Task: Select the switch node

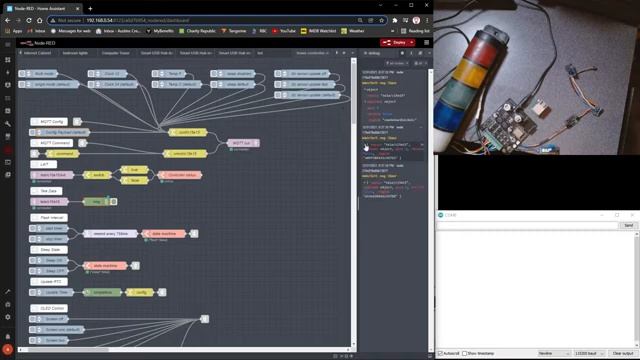Action: tap(97, 175)
